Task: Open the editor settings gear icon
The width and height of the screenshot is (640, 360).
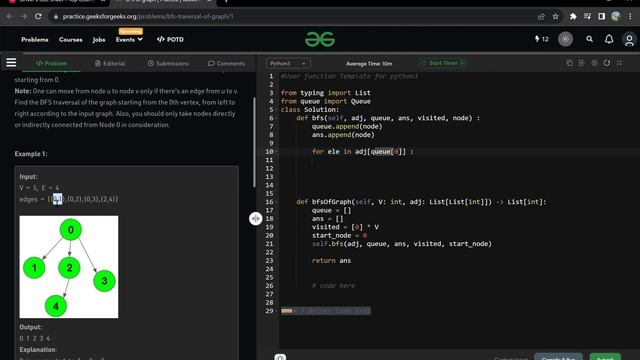Action: click(594, 63)
